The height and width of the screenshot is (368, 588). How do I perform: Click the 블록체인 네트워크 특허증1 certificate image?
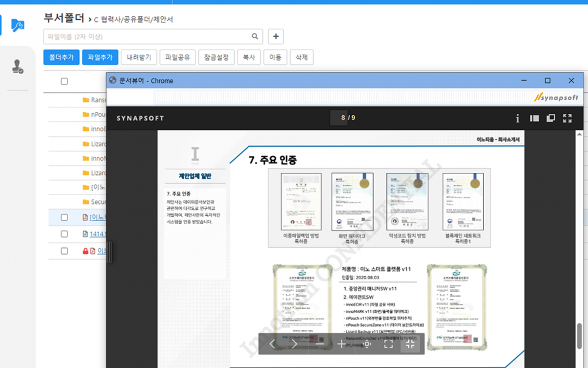(x=463, y=202)
